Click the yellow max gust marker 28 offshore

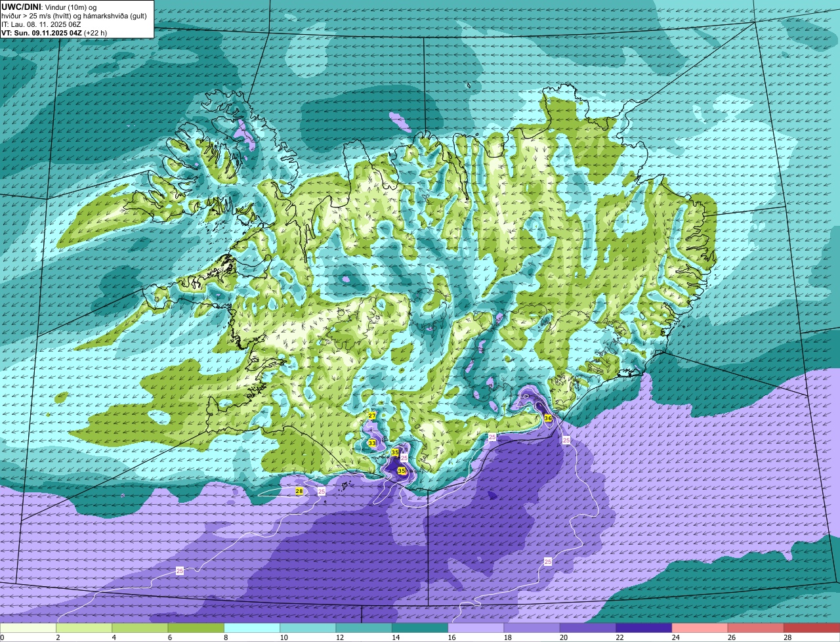tap(299, 491)
